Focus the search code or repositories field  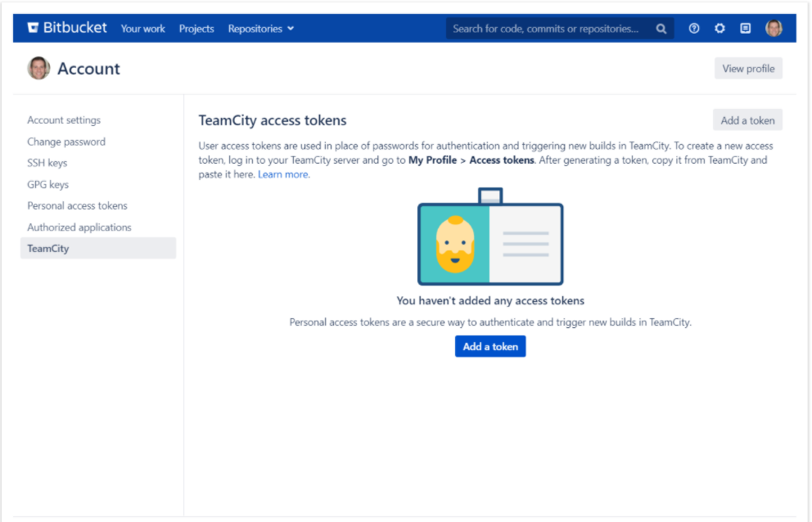click(560, 29)
